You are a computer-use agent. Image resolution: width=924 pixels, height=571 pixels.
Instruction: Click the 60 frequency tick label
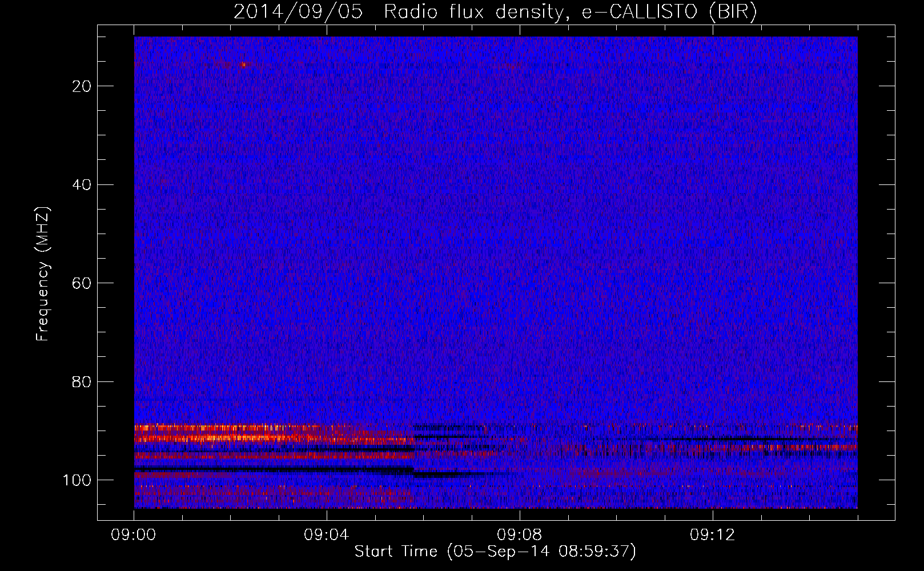point(82,283)
